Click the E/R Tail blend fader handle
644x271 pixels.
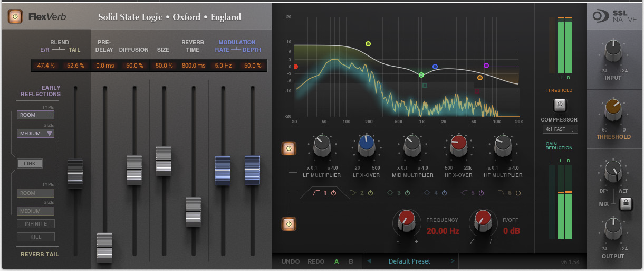pos(75,174)
